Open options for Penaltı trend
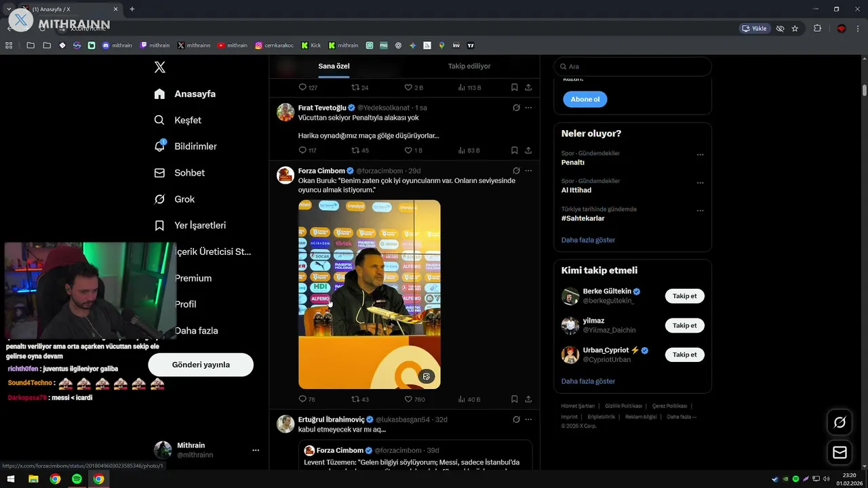Image resolution: width=868 pixels, height=488 pixels. tap(701, 155)
